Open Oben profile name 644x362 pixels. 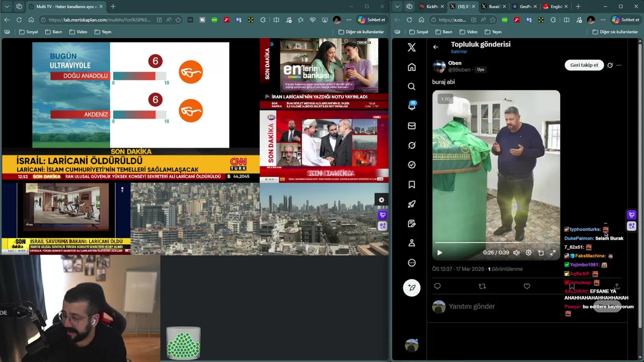[x=455, y=63]
